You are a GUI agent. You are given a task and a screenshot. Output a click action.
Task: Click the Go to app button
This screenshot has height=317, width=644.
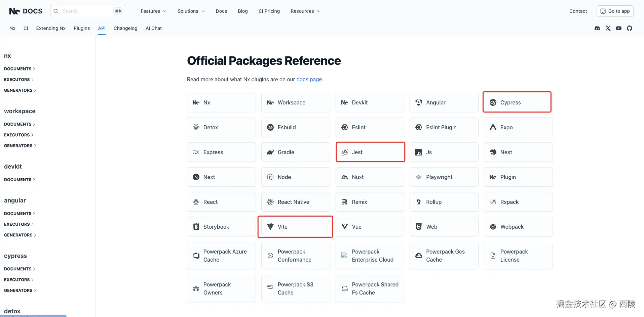[x=615, y=11]
